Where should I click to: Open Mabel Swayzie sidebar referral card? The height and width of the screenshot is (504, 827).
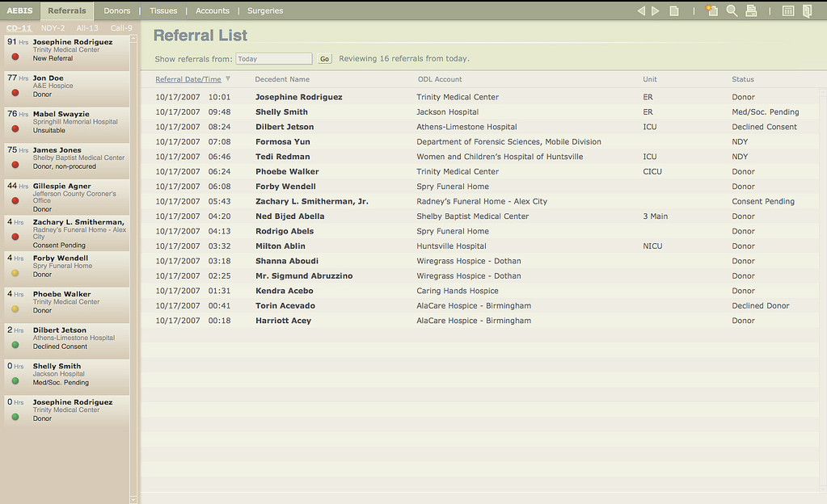(67, 122)
